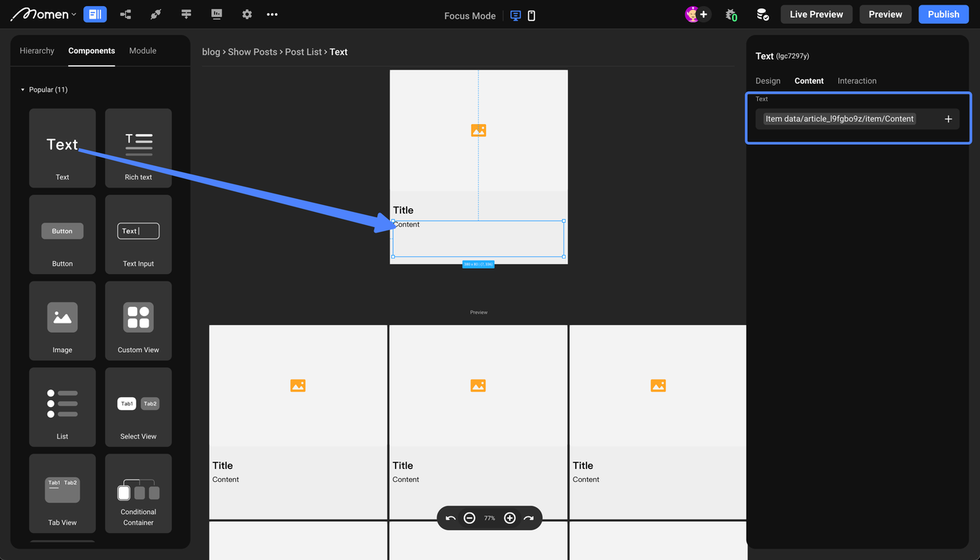Click the plus icon to add data binding

(948, 119)
